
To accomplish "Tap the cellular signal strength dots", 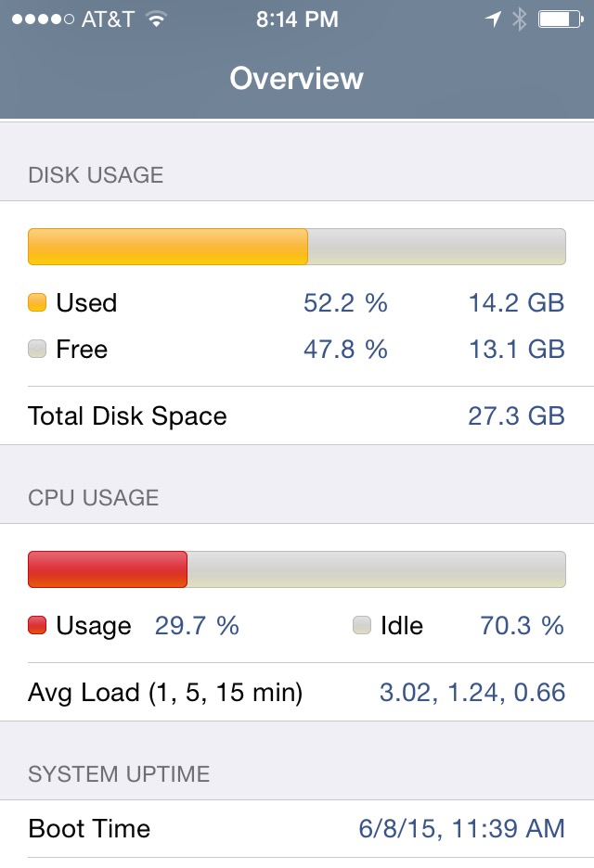I will pyautogui.click(x=43, y=19).
